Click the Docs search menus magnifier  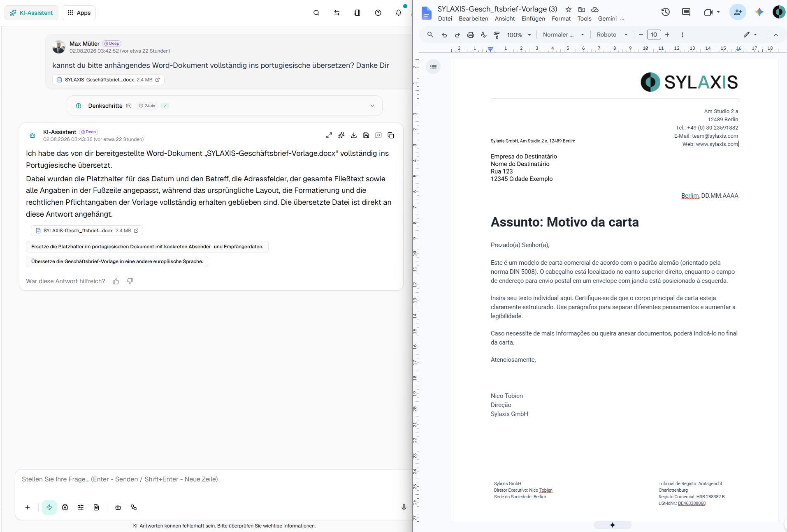click(430, 35)
